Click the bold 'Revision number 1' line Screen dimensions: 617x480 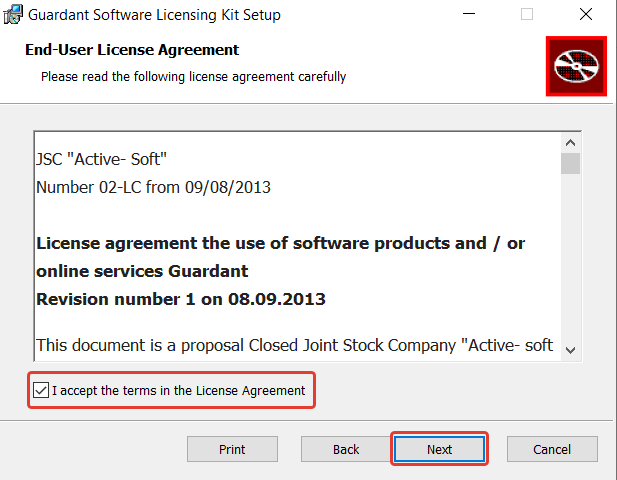click(x=180, y=299)
